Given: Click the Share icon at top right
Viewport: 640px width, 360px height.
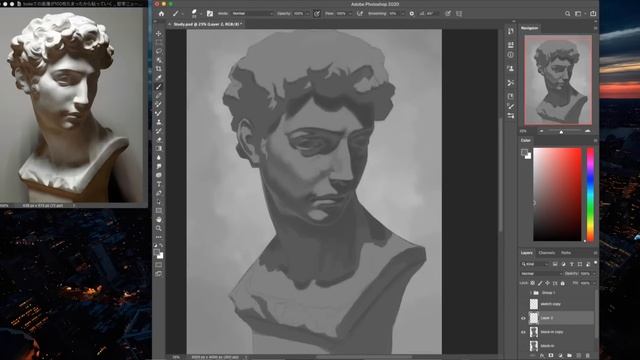Looking at the screenshot, I should 593,13.
